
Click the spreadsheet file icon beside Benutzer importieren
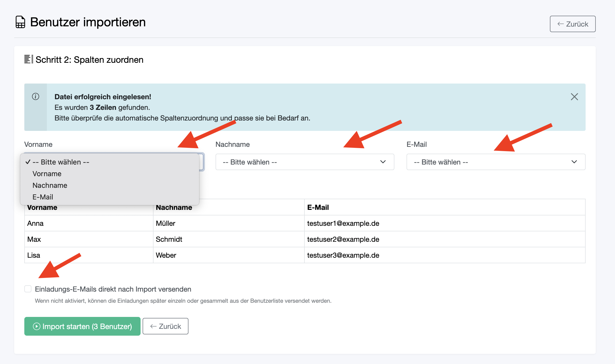[20, 22]
